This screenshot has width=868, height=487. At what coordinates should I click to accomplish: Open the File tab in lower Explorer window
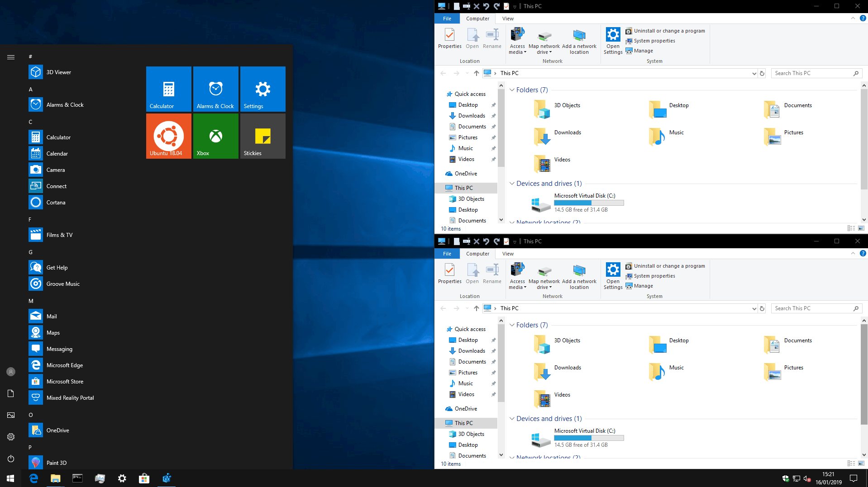pyautogui.click(x=447, y=254)
